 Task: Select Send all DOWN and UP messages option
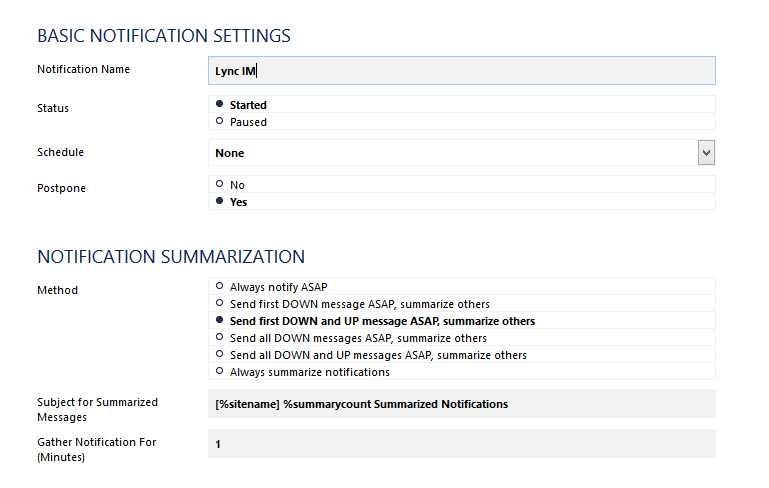point(219,354)
